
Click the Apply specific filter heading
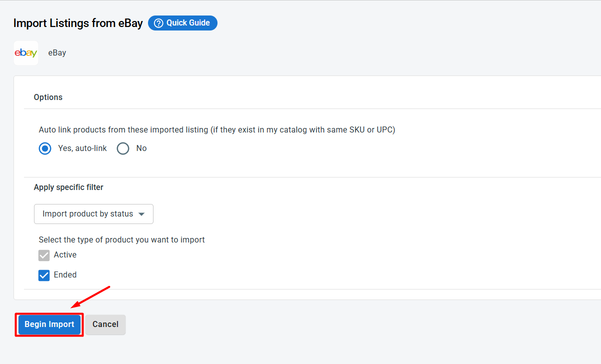point(68,187)
